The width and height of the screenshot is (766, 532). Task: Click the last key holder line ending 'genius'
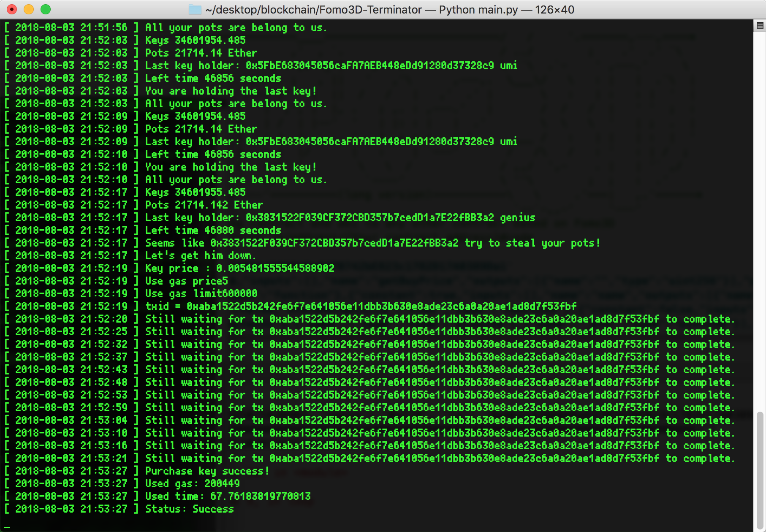click(x=270, y=217)
